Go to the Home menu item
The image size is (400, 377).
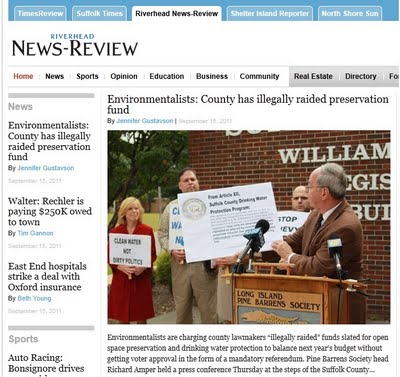pyautogui.click(x=23, y=76)
